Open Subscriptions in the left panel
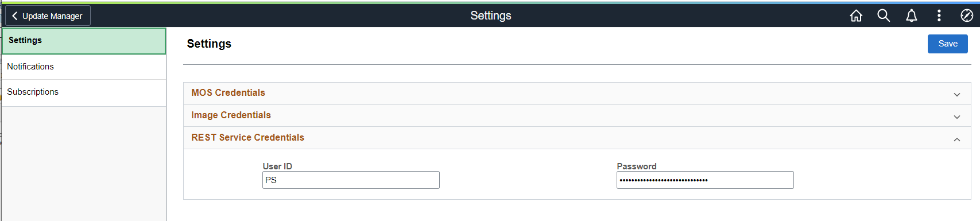Viewport: 980px width, 221px height. pyautogui.click(x=84, y=92)
